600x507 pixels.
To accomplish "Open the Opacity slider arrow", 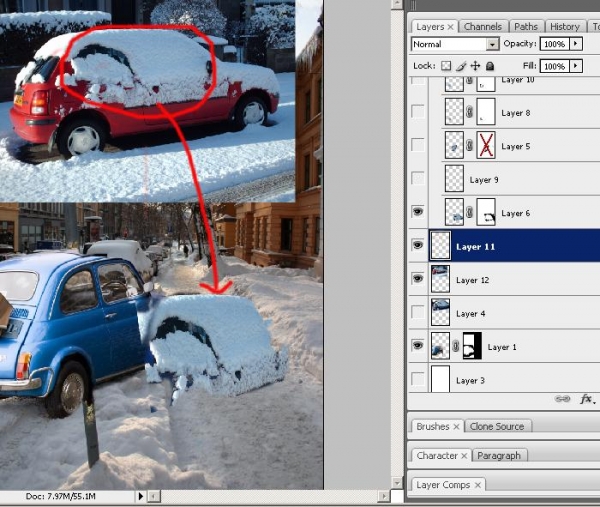I will point(576,44).
